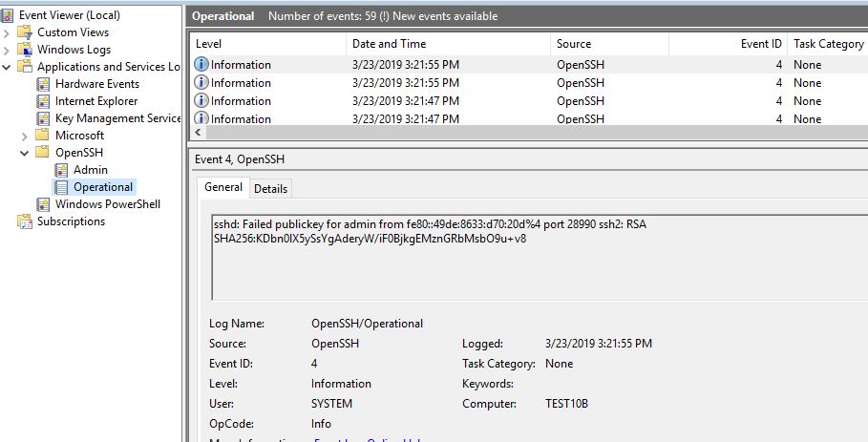
Task: Click the 'SYSTEM' user value
Action: click(331, 404)
